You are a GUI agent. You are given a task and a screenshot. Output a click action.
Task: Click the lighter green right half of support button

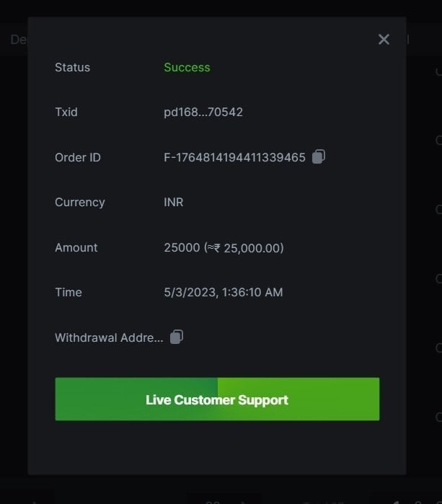coord(339,399)
